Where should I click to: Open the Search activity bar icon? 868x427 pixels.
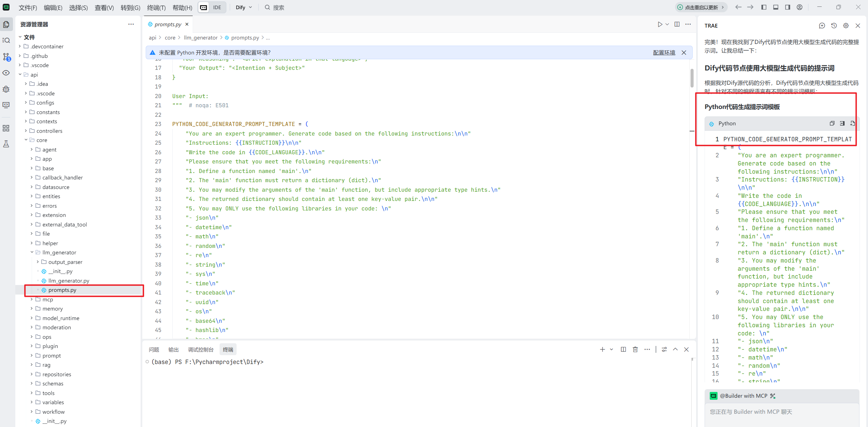tap(6, 40)
